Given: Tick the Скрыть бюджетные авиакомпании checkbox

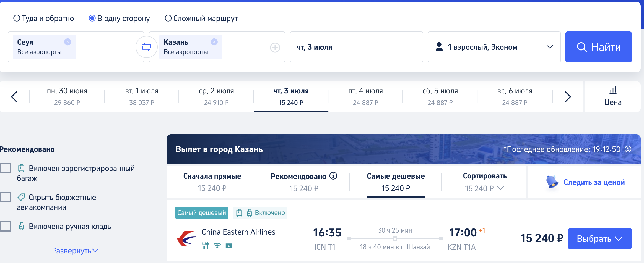Looking at the screenshot, I should click(6, 197).
